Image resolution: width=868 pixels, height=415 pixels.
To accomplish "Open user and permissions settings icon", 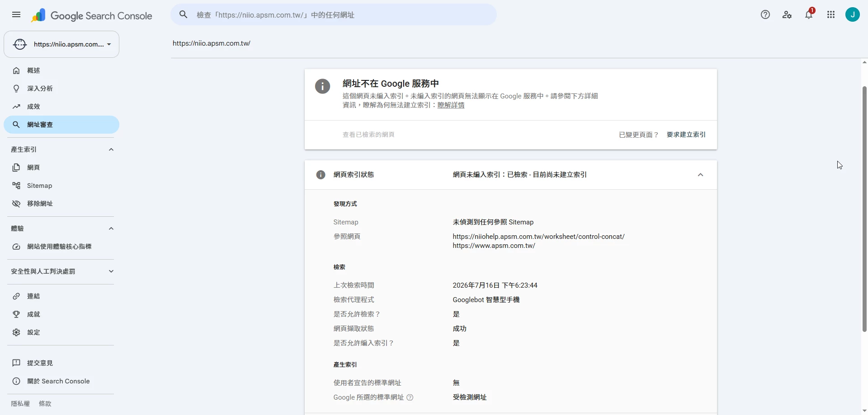I will click(x=787, y=14).
